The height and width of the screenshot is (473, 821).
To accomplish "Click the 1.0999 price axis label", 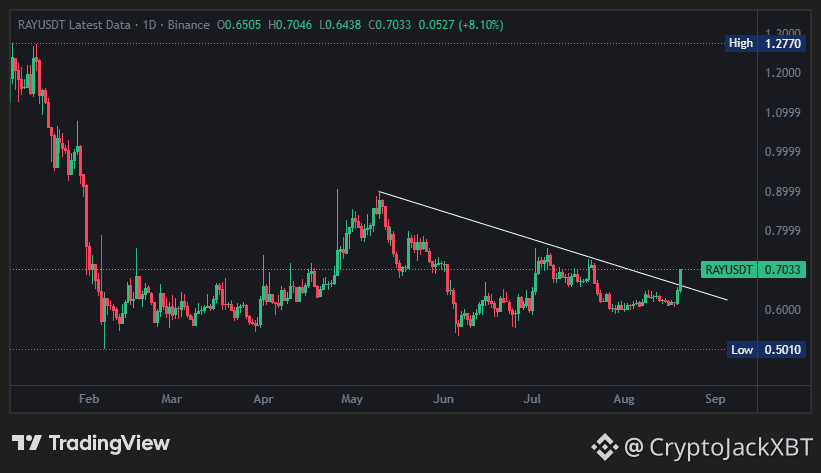I will [783, 113].
